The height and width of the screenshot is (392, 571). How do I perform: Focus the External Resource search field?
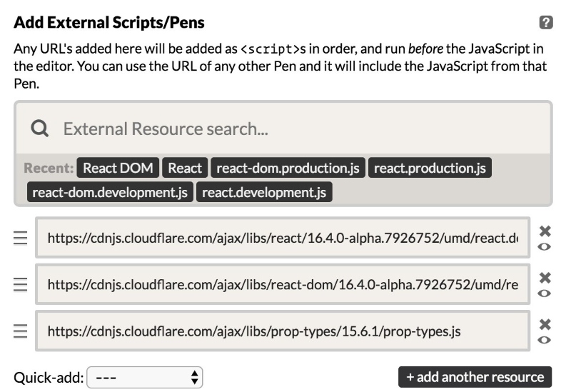pyautogui.click(x=283, y=129)
